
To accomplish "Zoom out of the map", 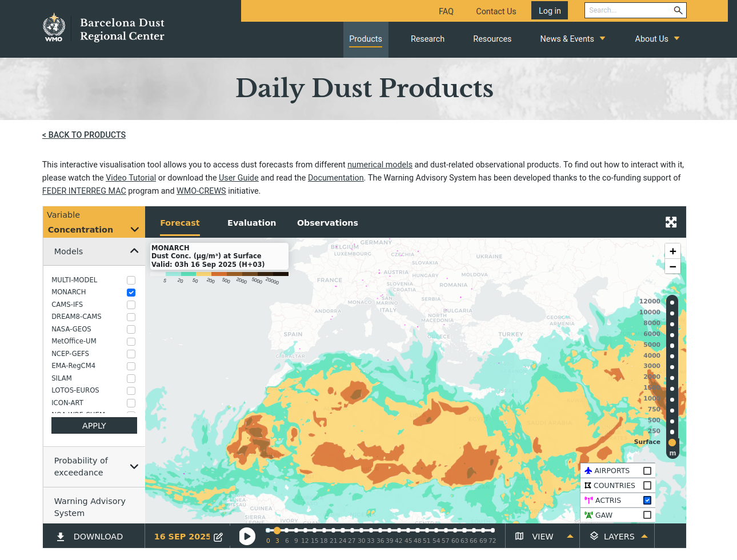I will tap(672, 267).
